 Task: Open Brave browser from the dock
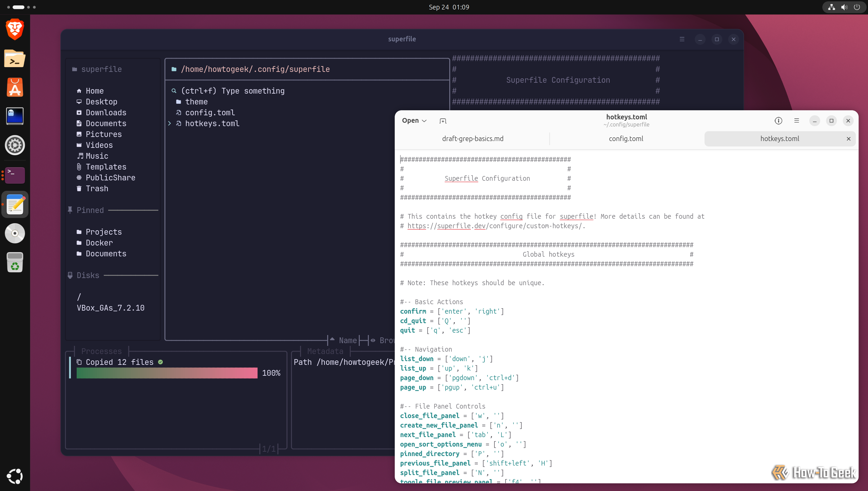[x=15, y=30]
